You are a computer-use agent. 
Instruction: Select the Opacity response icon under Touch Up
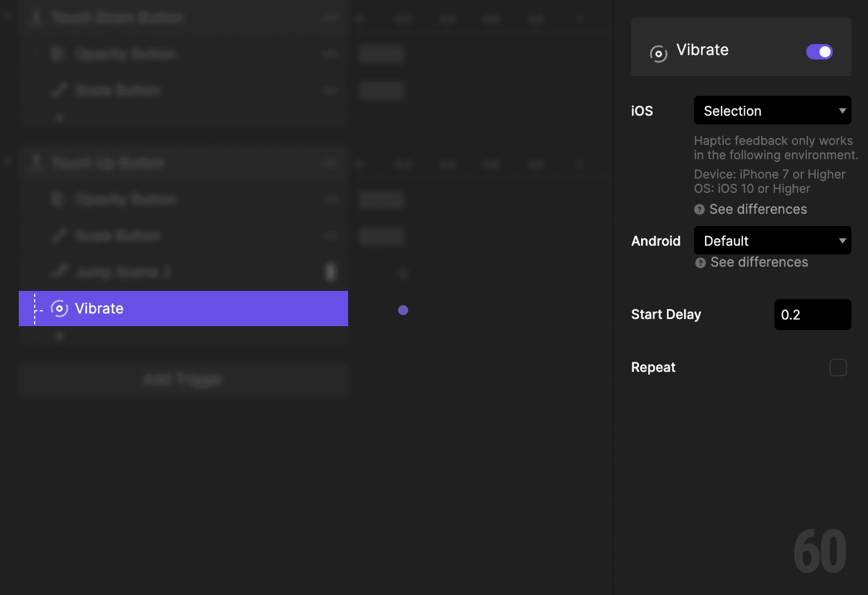(58, 199)
